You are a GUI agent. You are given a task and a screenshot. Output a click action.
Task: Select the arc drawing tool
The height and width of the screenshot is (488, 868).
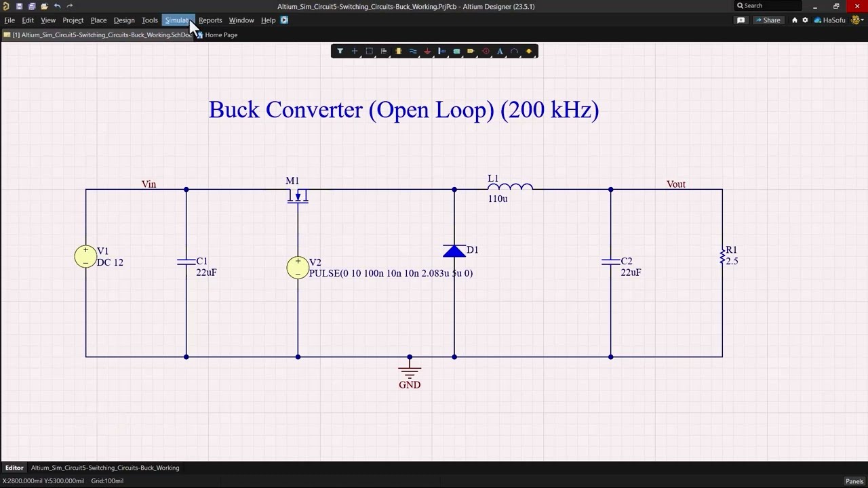coord(514,51)
